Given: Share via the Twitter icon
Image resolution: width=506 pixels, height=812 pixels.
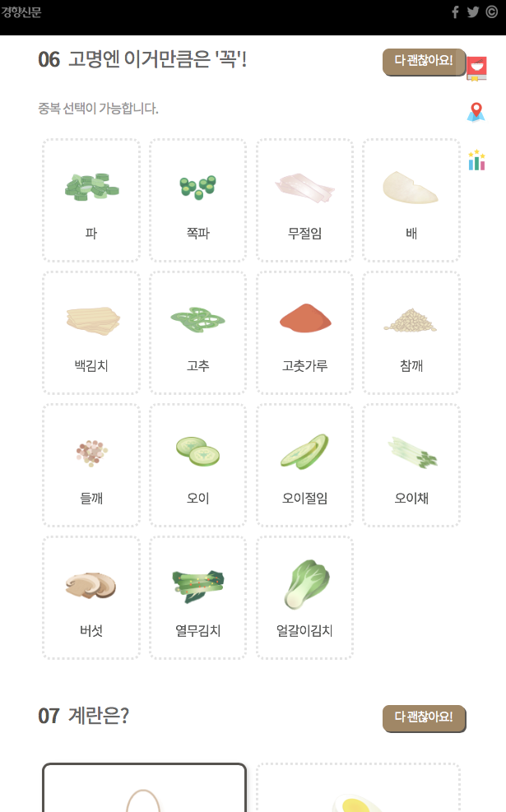Looking at the screenshot, I should click(472, 12).
